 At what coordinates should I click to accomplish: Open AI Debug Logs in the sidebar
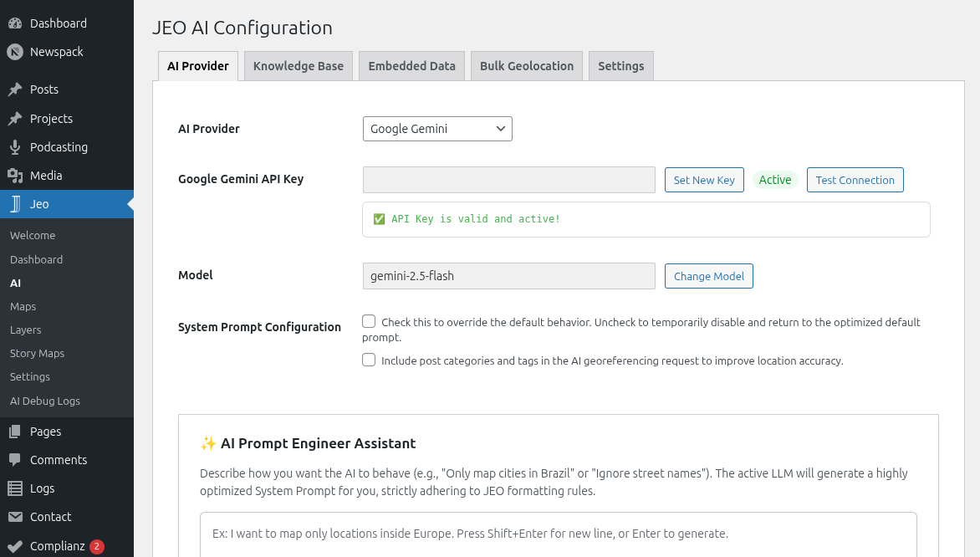tap(45, 401)
